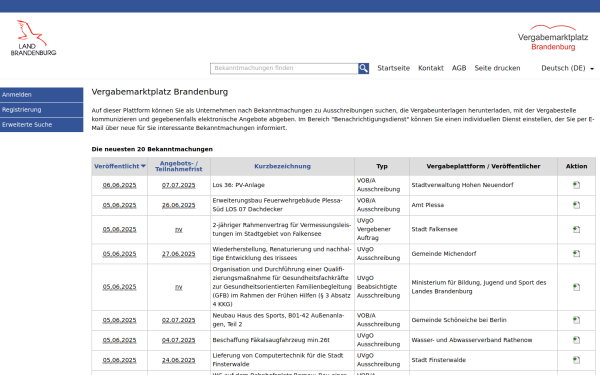Click 'nv' deadline in Falkensee row
Screen dimensions: 600x375
tap(179, 230)
